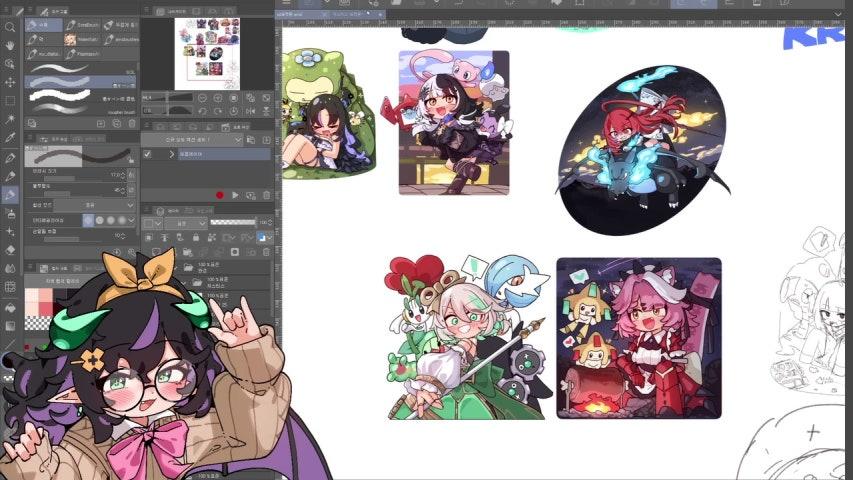Viewport: 853px width, 480px height.
Task: Adjust the Navigator zoom slider
Action: pyautogui.click(x=167, y=98)
